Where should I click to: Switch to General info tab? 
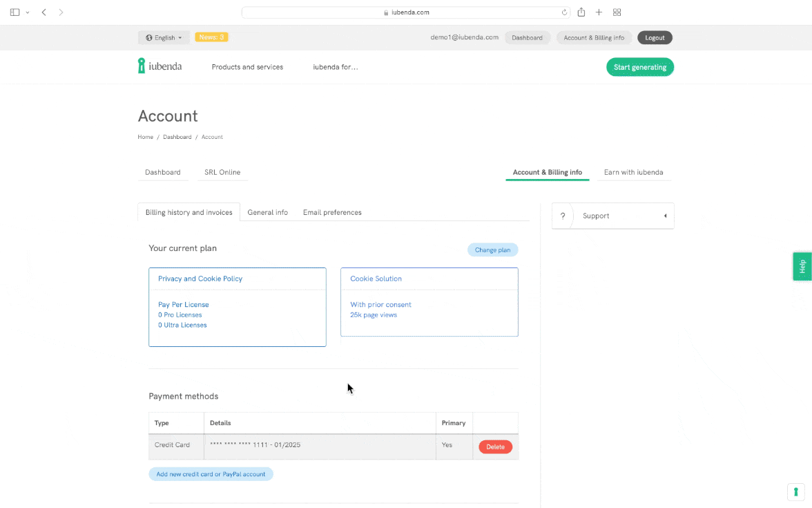(x=267, y=212)
